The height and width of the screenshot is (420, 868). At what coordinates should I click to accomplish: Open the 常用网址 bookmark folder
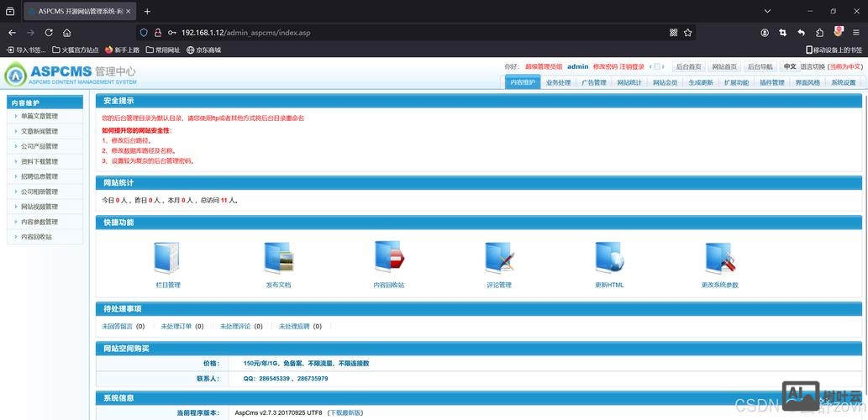tap(163, 50)
